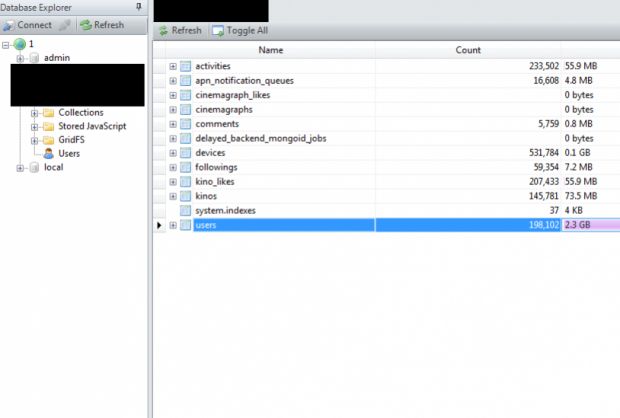The width and height of the screenshot is (620, 418).
Task: Click the count value 531,784
Action: (544, 153)
